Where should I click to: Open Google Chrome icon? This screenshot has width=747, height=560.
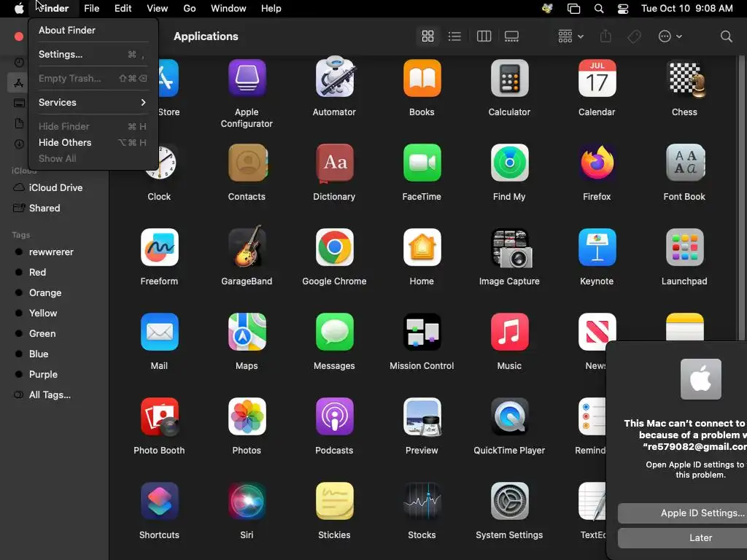coord(334,248)
